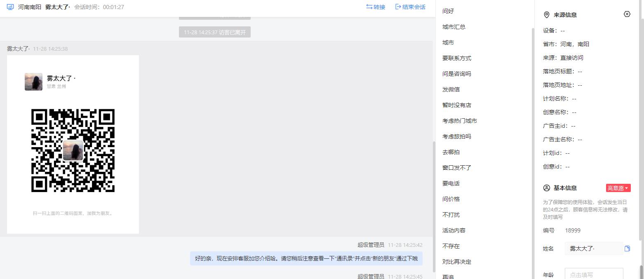Viewport: 644px width, 279px height.
Task: Click the 年龄 input field
Action: click(x=594, y=274)
